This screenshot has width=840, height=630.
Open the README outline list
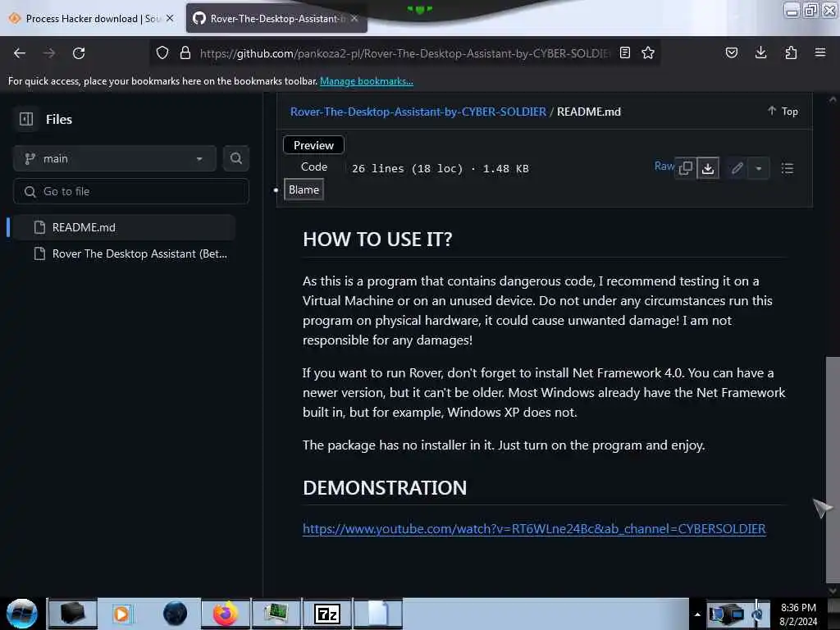(x=787, y=169)
